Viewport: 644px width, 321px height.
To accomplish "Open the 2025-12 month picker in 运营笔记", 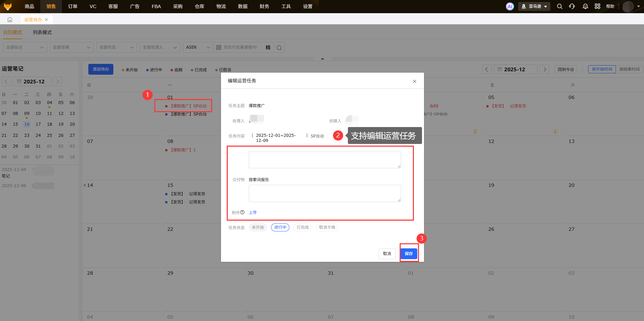I will (32, 81).
